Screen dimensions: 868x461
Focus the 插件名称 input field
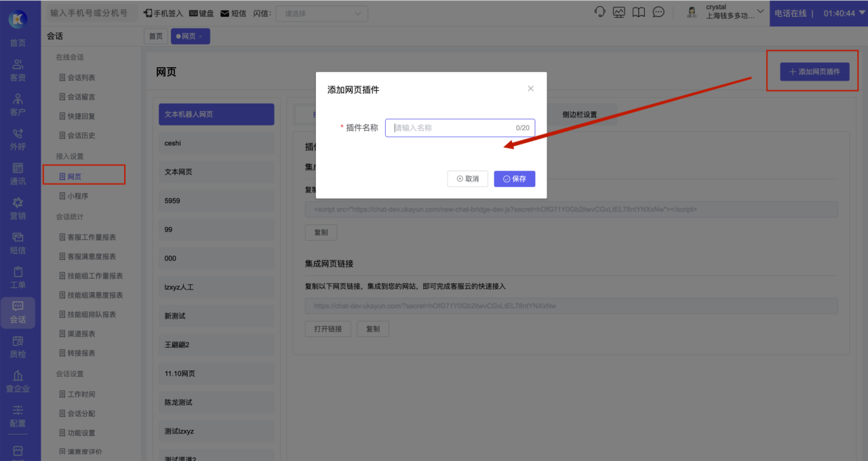point(460,127)
